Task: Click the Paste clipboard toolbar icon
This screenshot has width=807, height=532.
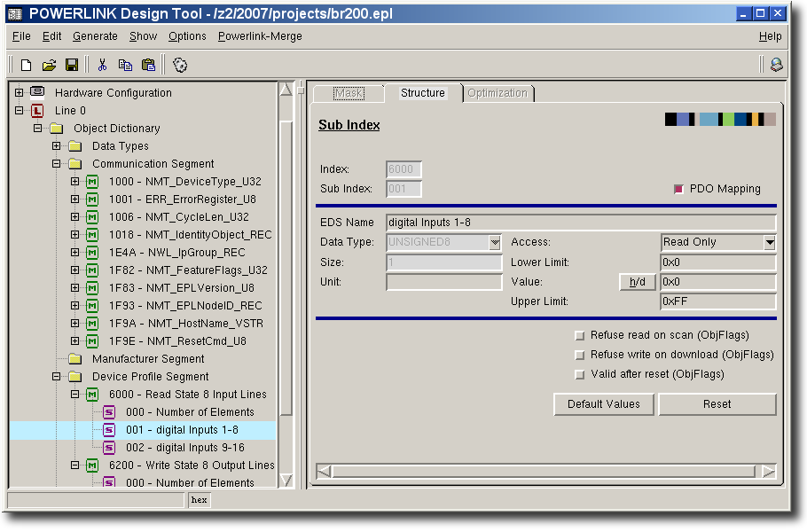Action: (148, 65)
